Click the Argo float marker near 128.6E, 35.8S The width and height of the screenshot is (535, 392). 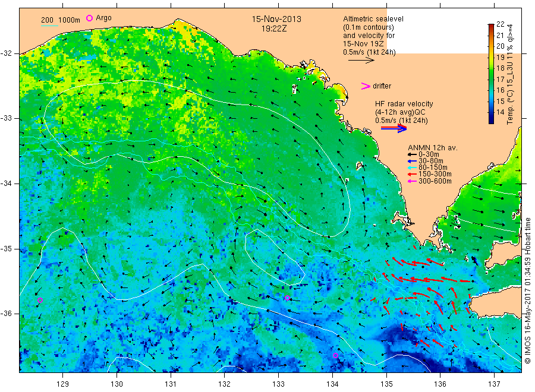(x=40, y=301)
